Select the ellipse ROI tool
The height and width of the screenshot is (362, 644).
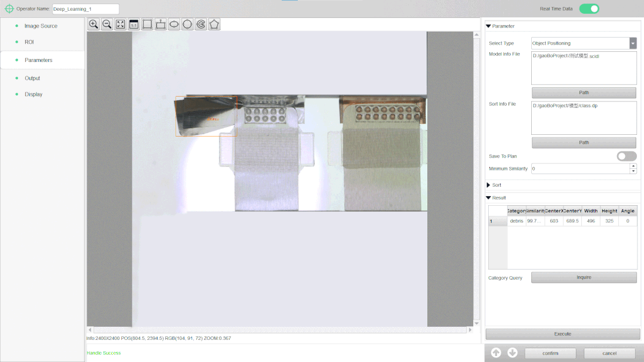click(x=174, y=24)
